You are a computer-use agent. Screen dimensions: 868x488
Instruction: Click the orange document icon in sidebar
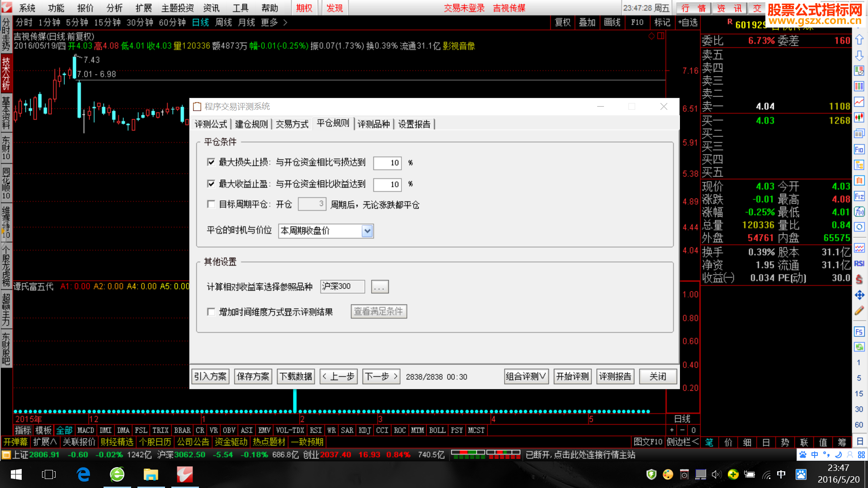(859, 181)
